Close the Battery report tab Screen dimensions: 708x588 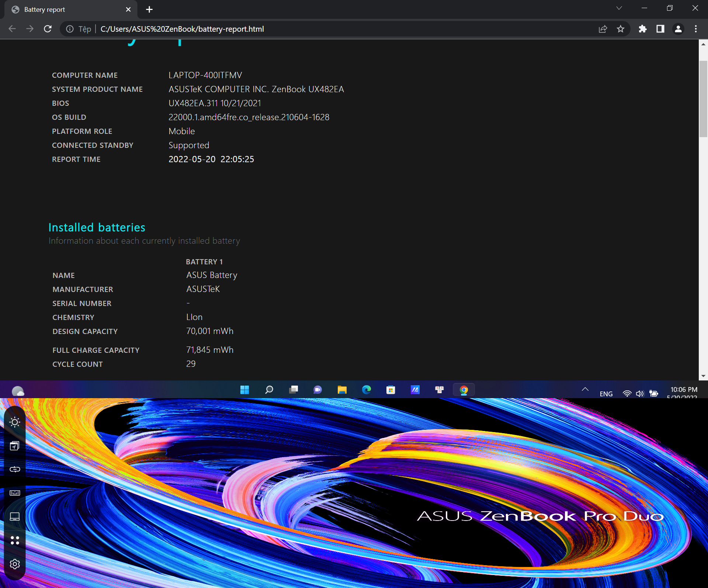(128, 10)
